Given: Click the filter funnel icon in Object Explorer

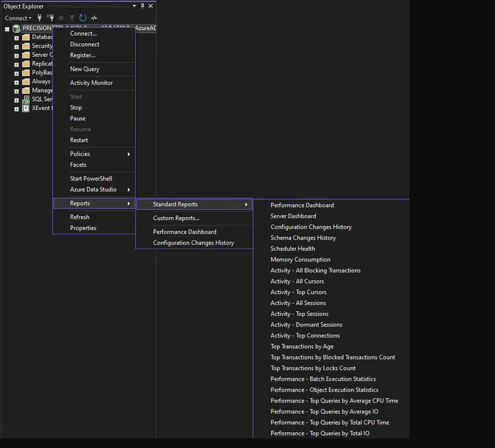Looking at the screenshot, I should (72, 18).
